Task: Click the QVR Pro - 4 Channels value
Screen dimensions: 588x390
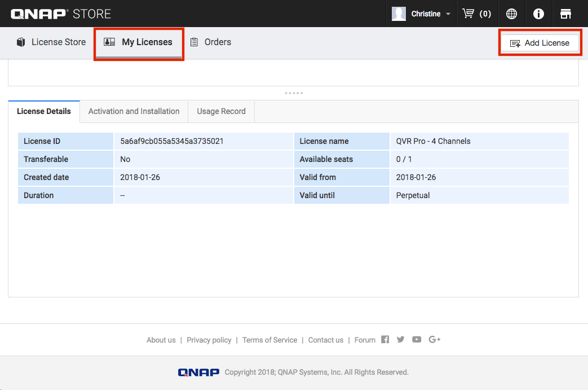Action: coord(433,141)
